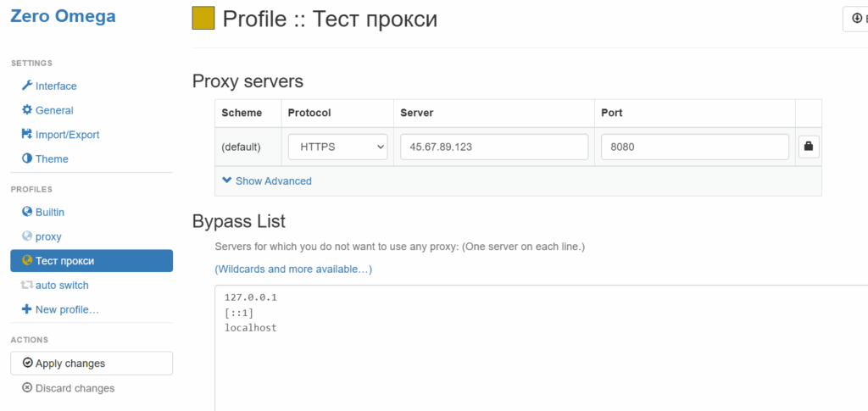
Task: Go to Import/Export settings
Action: 68,135
